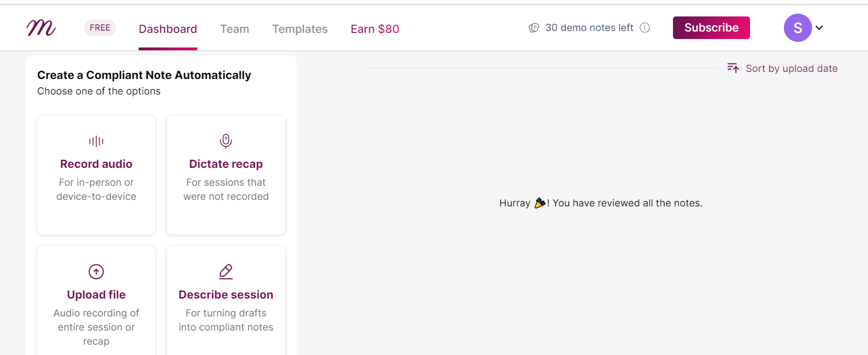Select the Record audio waveform icon
868x355 pixels.
coord(96,141)
